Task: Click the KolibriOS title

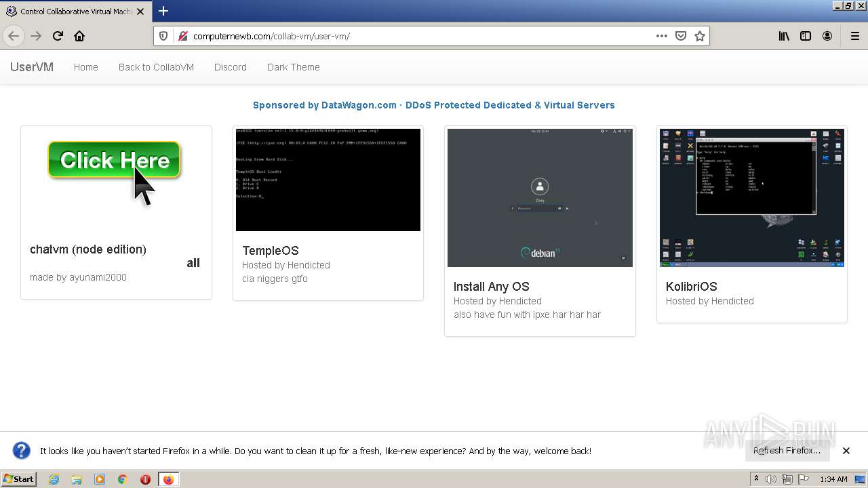Action: click(692, 287)
